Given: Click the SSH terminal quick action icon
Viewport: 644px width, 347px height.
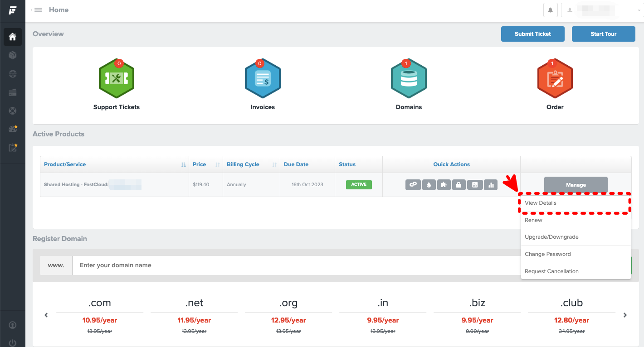Looking at the screenshot, I should 475,185.
